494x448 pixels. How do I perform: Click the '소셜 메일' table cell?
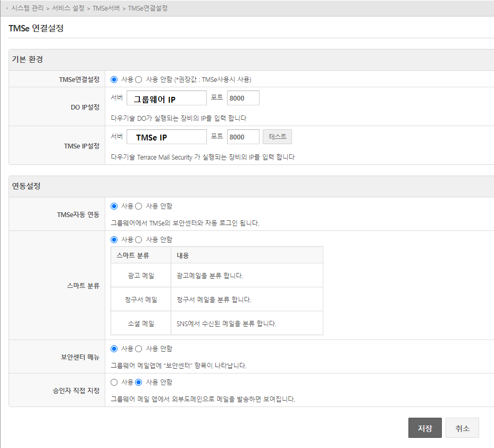pyautogui.click(x=141, y=323)
